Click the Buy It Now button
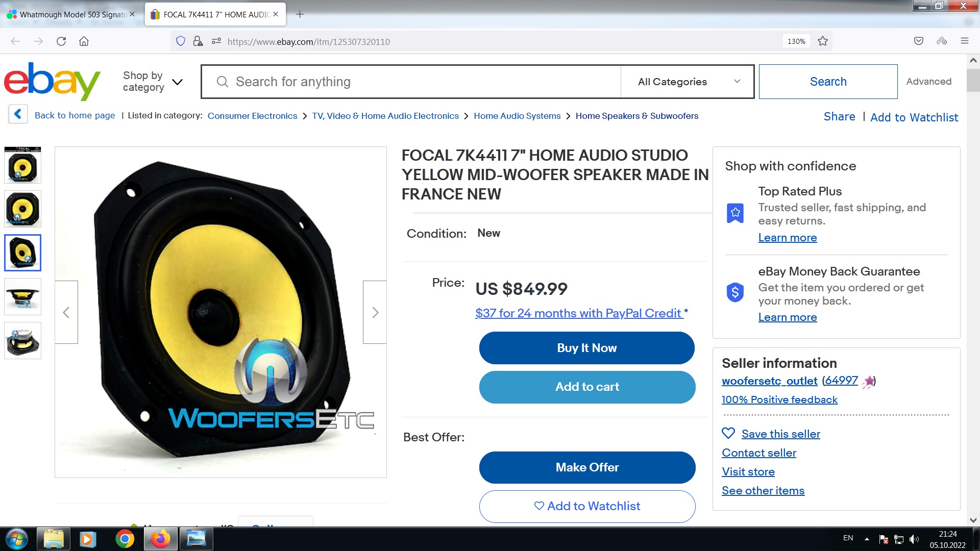This screenshot has height=551, width=980. [x=587, y=348]
